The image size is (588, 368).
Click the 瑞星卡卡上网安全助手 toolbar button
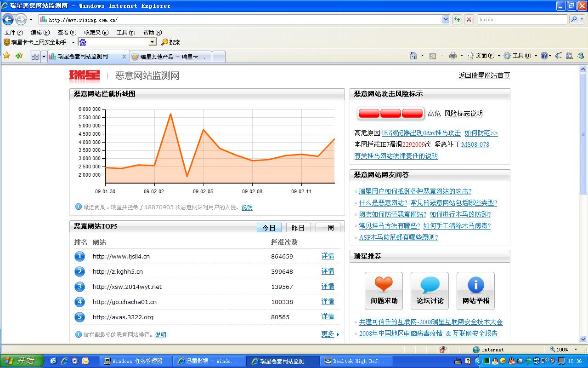pos(35,42)
